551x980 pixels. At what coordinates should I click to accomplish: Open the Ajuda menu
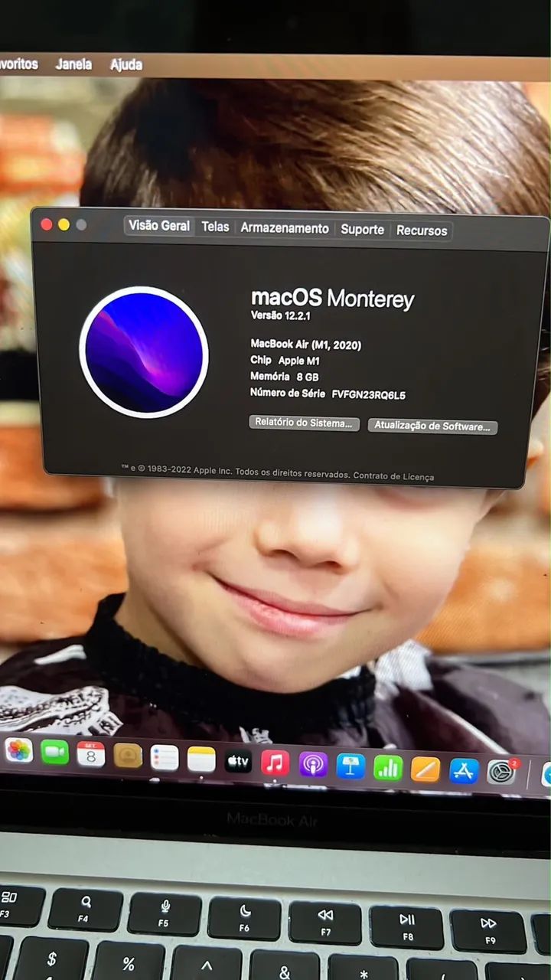point(126,64)
